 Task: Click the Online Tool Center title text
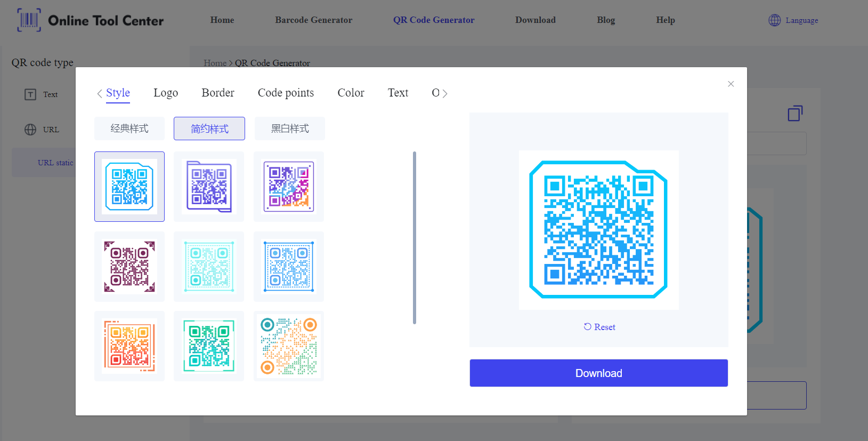click(106, 21)
